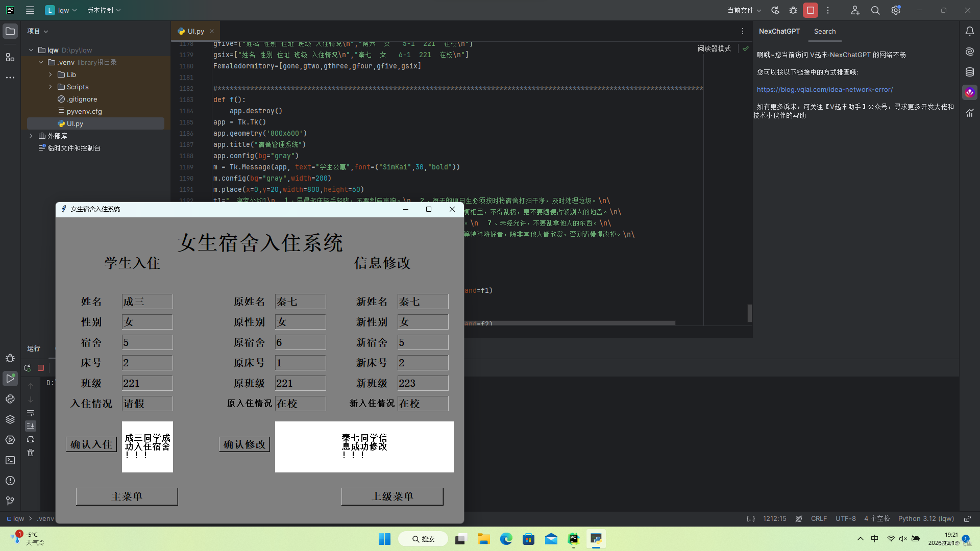
Task: Select the Run (运行) panel tab
Action: click(34, 348)
